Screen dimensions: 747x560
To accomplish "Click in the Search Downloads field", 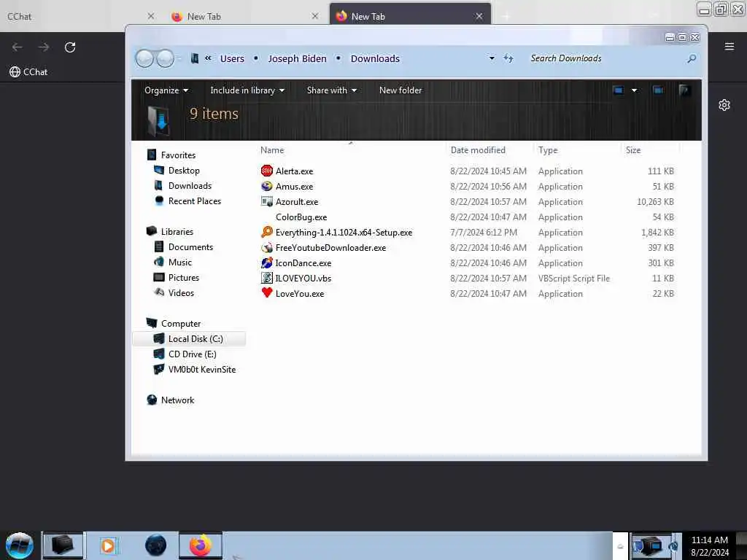I will (605, 58).
